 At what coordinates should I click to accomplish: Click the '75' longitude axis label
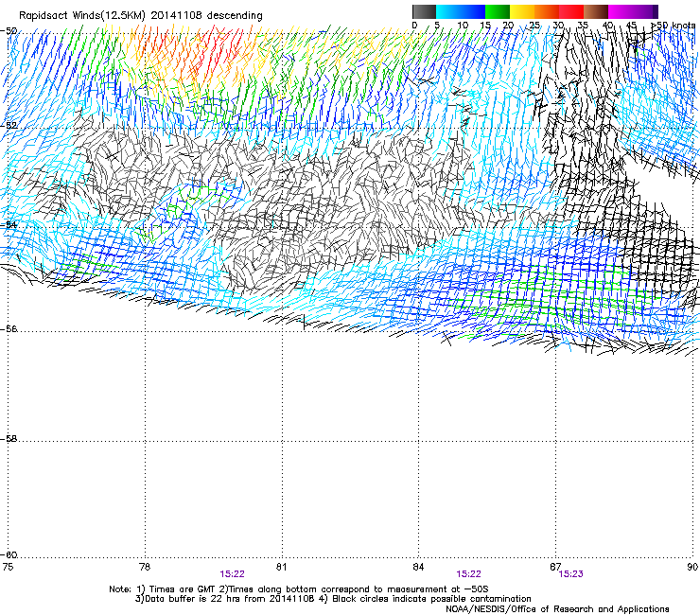8,567
